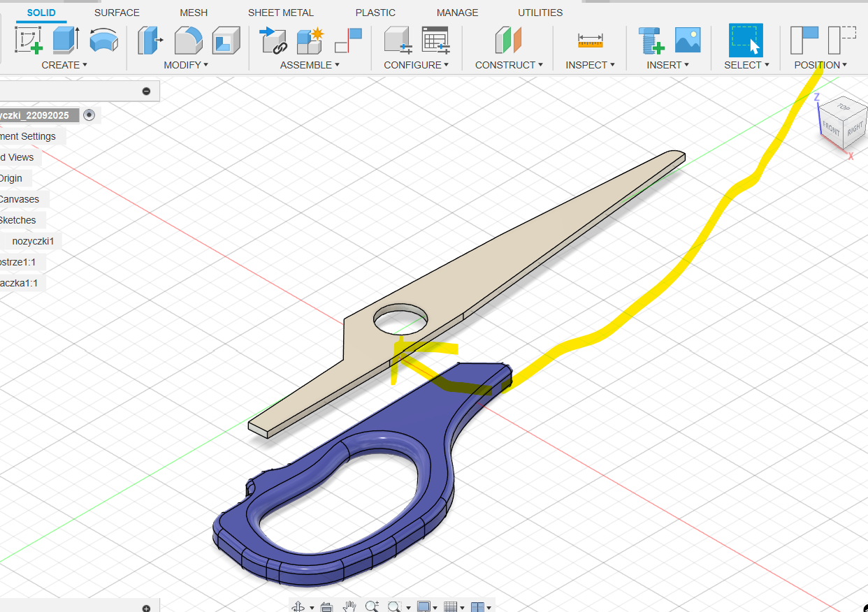This screenshot has height=612, width=868.
Task: Select the Fillet tool icon
Action: click(x=188, y=40)
